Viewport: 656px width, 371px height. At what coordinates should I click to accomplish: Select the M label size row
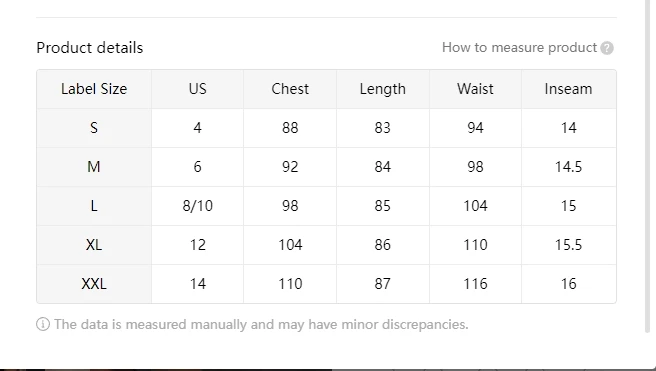coord(326,167)
